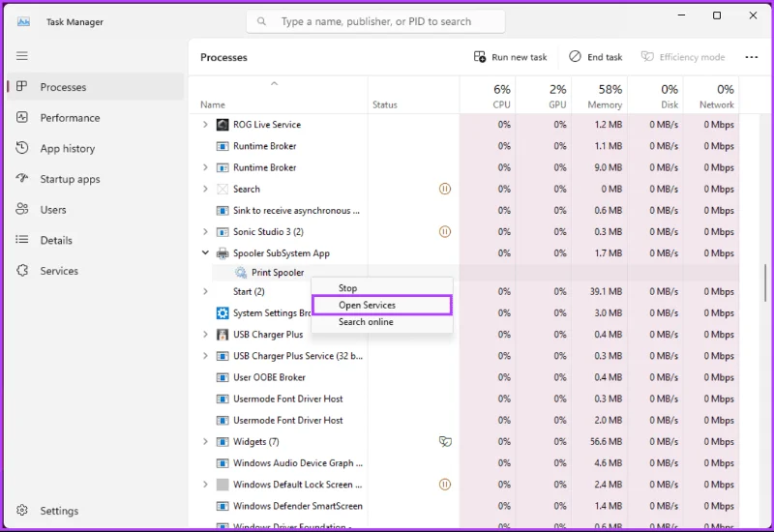Click the 39.1 MB memory value
Viewport: 774px width, 532px height.
click(606, 292)
